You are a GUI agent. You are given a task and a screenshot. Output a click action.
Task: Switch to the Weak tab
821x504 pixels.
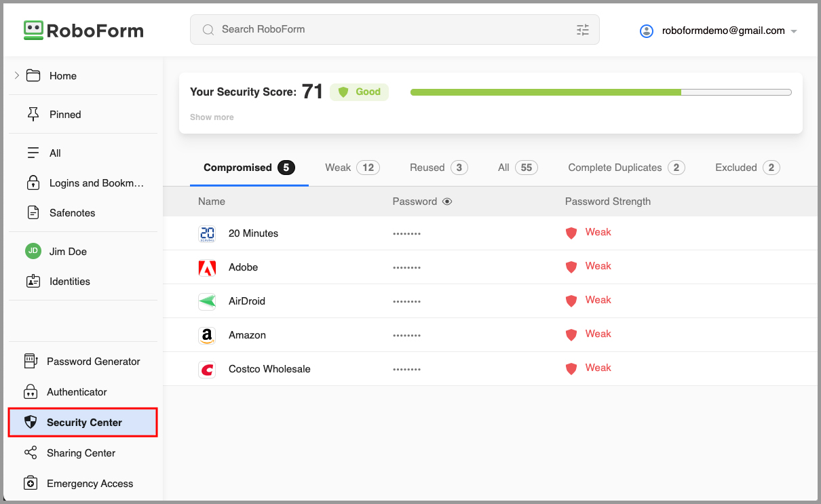351,168
